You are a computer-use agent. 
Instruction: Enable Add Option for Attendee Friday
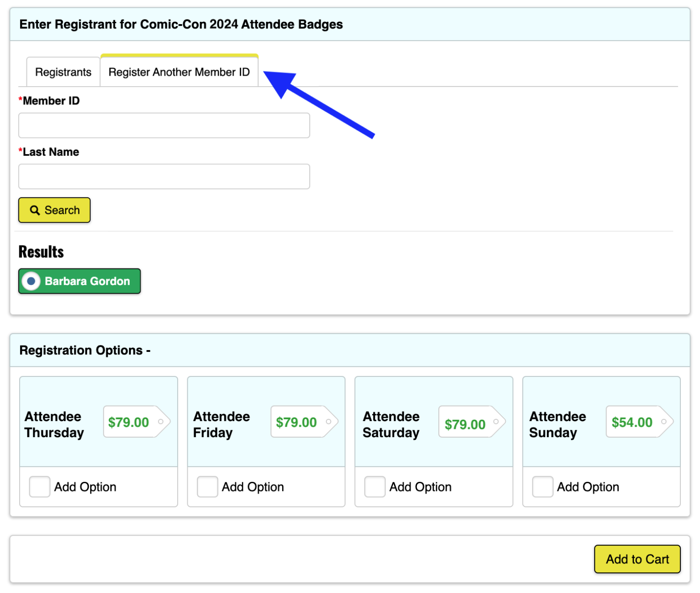(207, 487)
